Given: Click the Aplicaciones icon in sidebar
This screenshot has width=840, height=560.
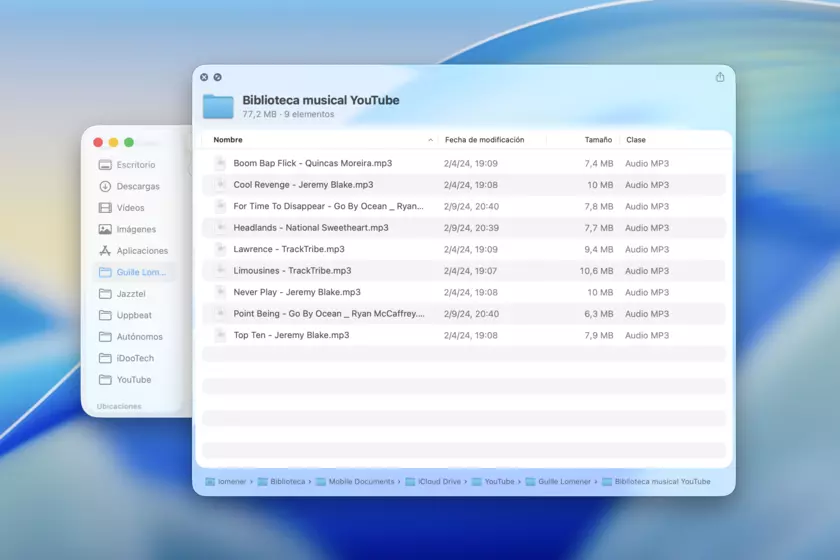Looking at the screenshot, I should point(105,251).
